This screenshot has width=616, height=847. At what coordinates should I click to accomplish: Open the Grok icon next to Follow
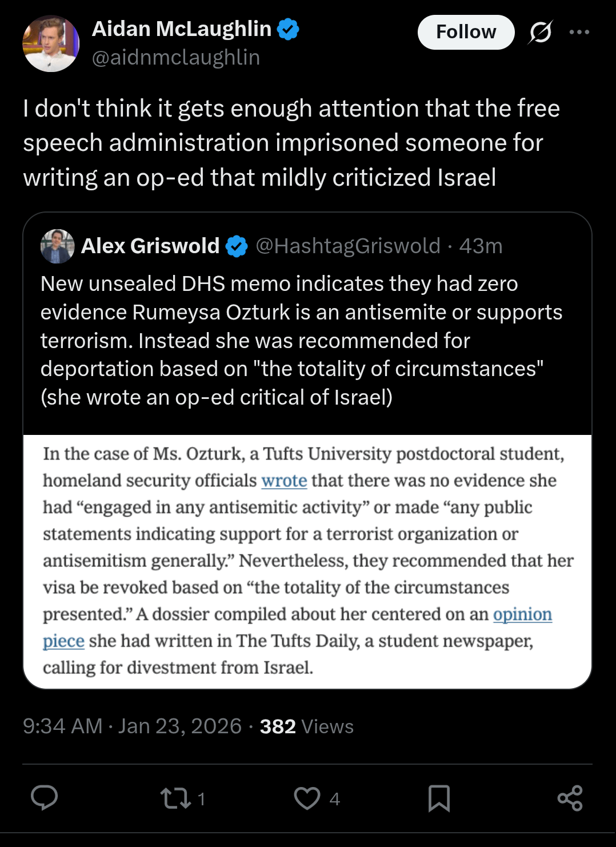pyautogui.click(x=540, y=32)
